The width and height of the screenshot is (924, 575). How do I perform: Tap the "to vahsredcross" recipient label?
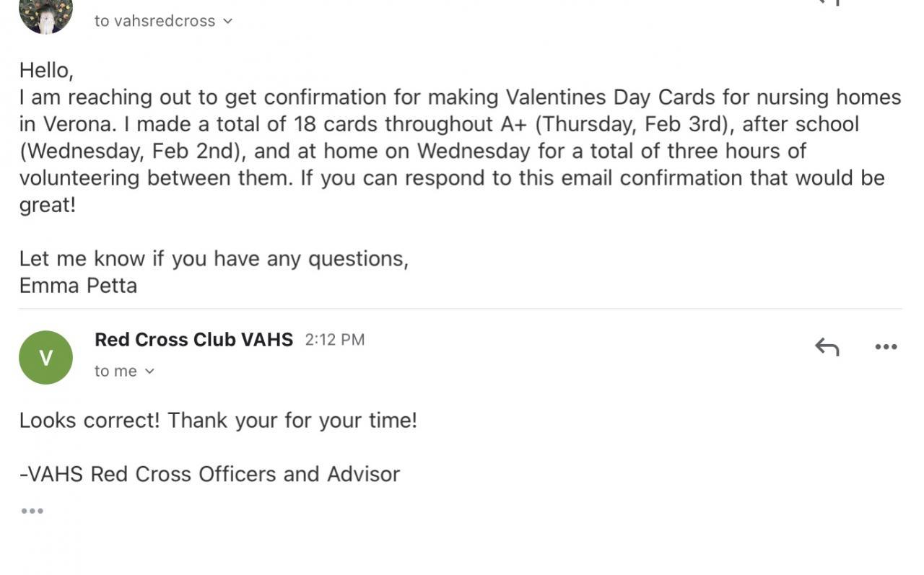coord(154,21)
